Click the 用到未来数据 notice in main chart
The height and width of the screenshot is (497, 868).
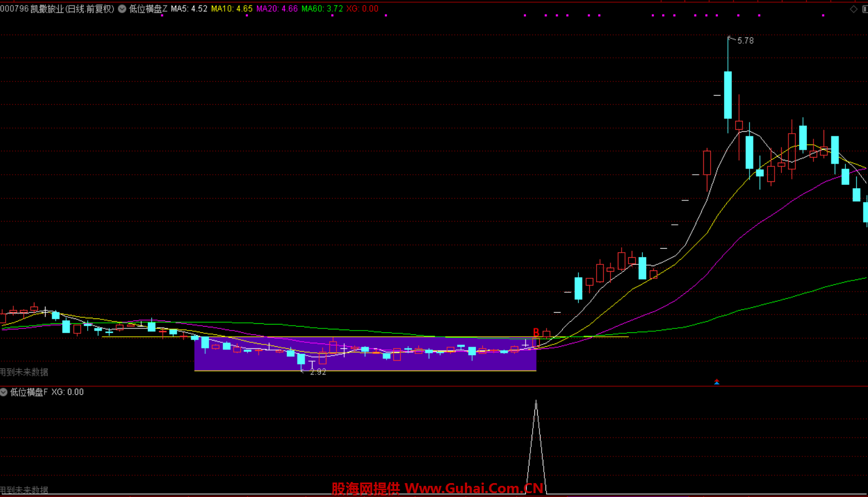tap(24, 372)
